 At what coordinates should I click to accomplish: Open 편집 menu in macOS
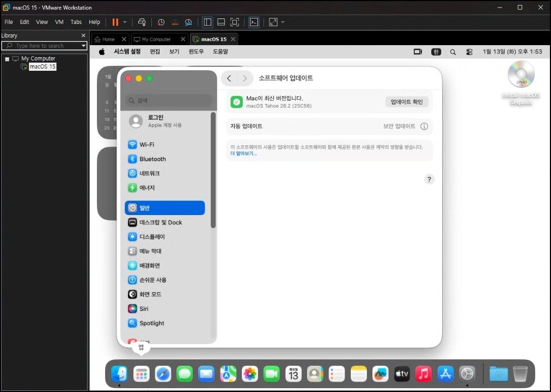tap(155, 52)
